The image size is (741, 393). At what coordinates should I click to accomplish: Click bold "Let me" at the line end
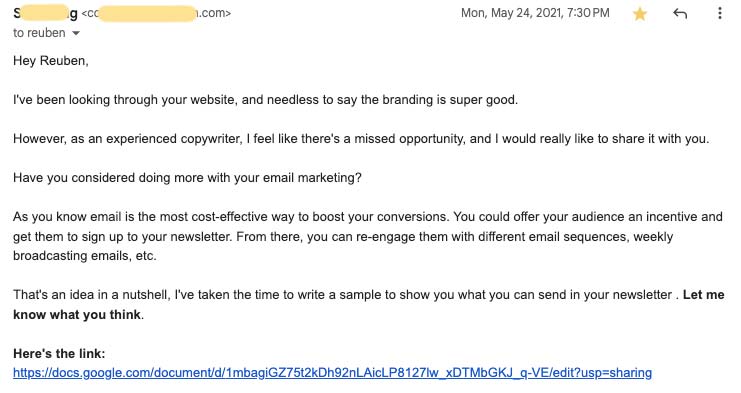[x=704, y=295]
